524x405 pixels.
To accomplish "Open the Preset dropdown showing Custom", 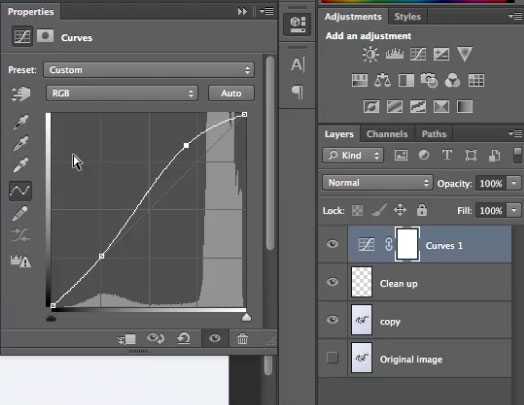I will tap(149, 70).
